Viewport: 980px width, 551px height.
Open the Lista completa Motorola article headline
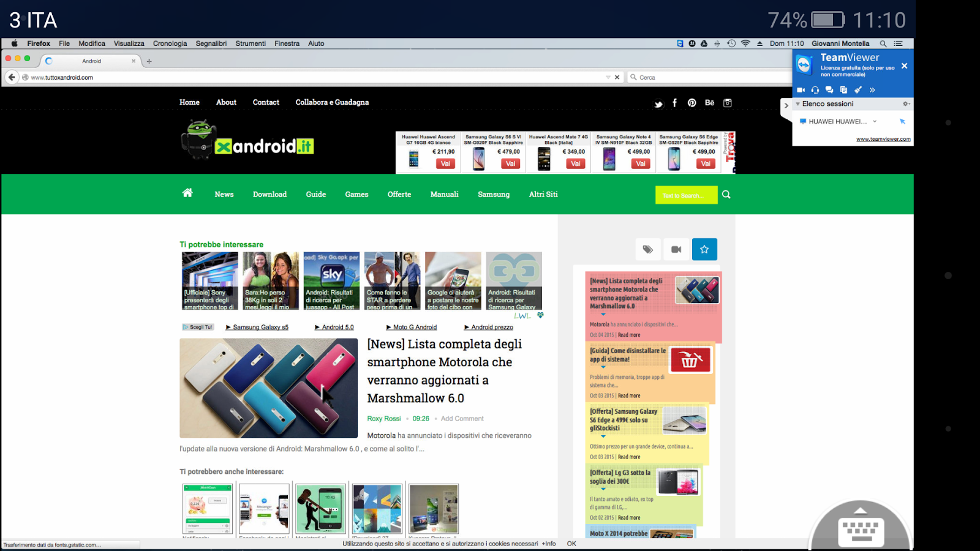coord(445,371)
